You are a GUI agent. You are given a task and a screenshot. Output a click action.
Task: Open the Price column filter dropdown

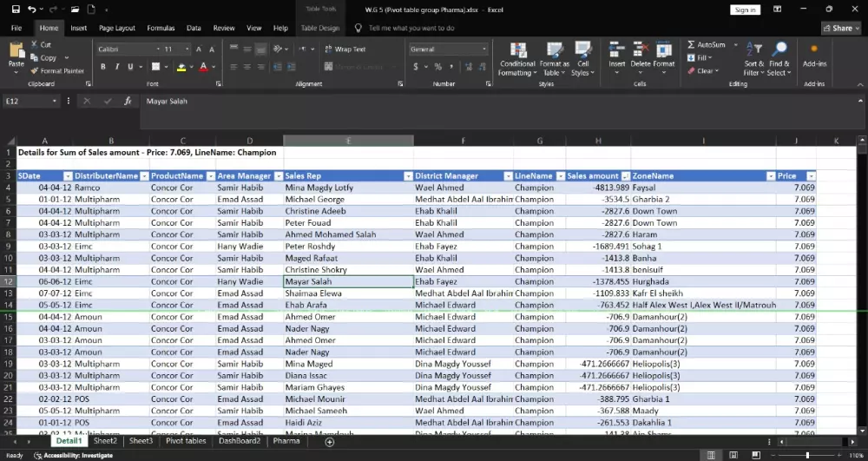pyautogui.click(x=811, y=176)
